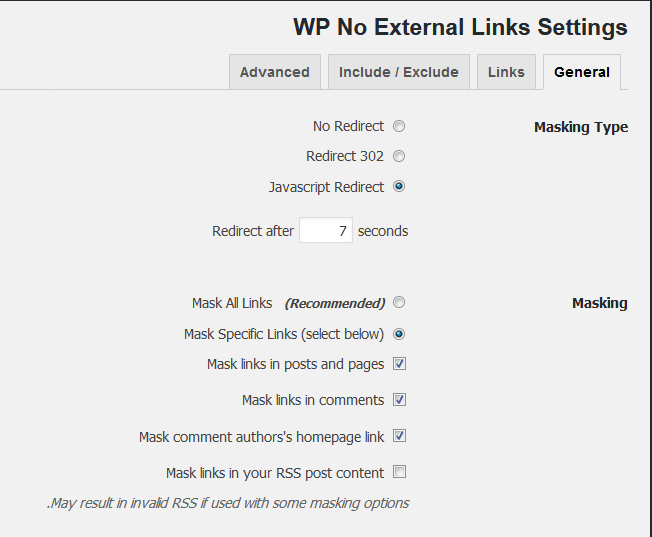Image resolution: width=652 pixels, height=537 pixels.
Task: Click the Redirect after seconds input field
Action: pyautogui.click(x=326, y=231)
